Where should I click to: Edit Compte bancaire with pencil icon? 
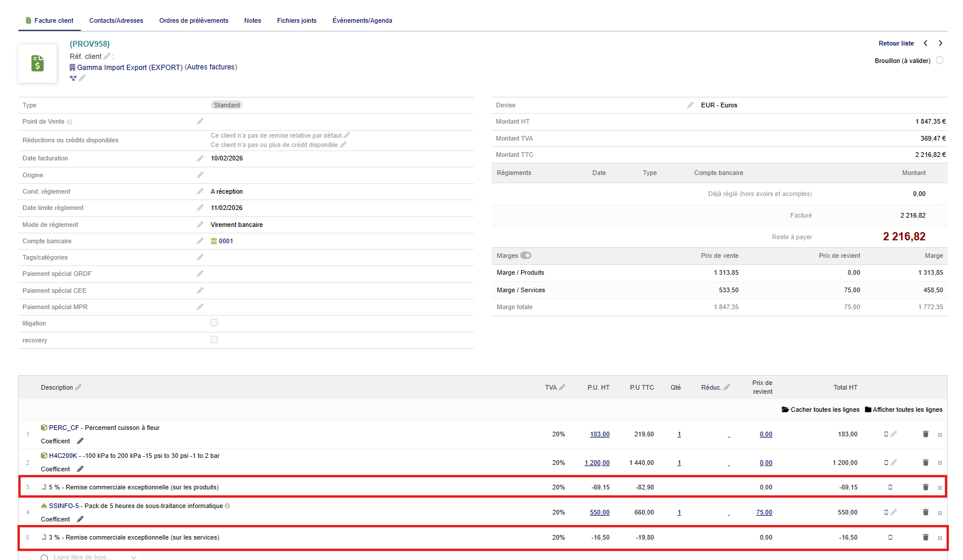tap(200, 241)
